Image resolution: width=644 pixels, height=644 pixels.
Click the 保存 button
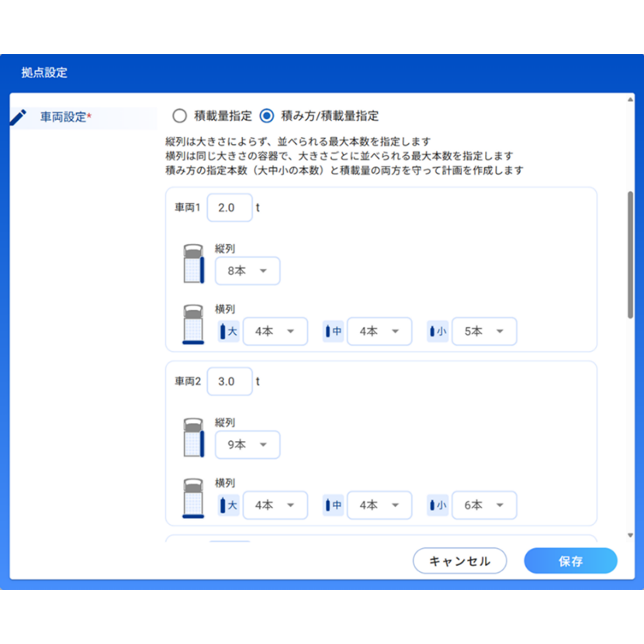[x=570, y=561]
